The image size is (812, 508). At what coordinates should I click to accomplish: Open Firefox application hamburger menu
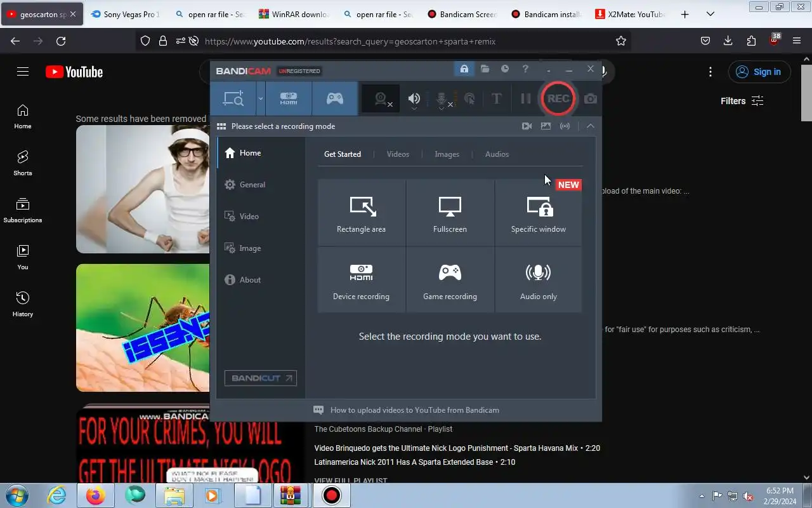coord(797,41)
